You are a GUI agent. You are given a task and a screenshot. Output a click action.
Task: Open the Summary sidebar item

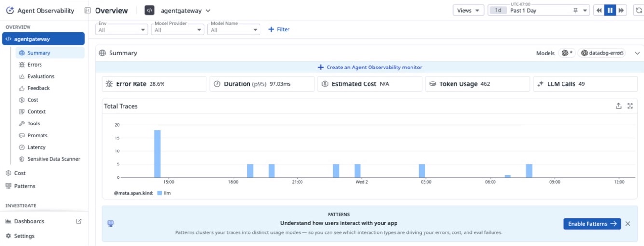pos(50,53)
